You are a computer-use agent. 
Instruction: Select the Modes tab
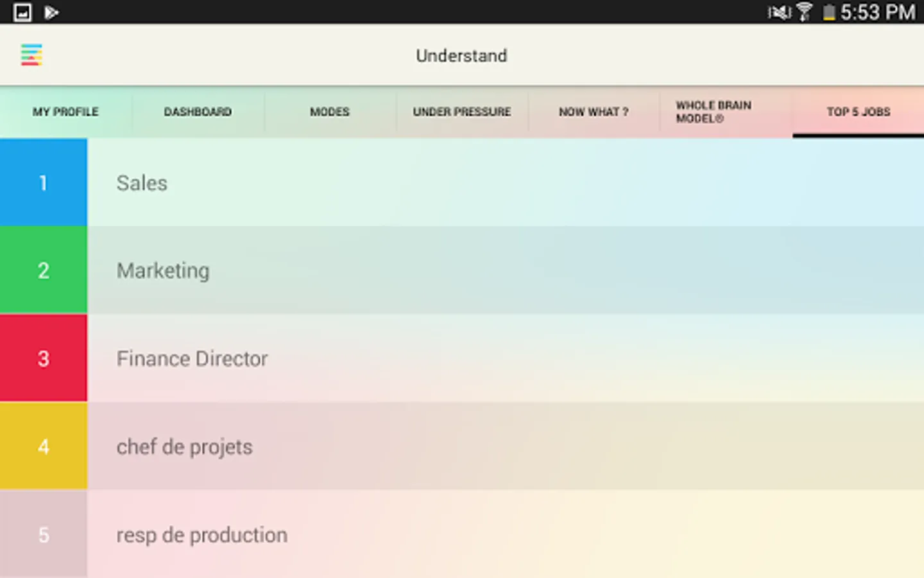point(330,112)
